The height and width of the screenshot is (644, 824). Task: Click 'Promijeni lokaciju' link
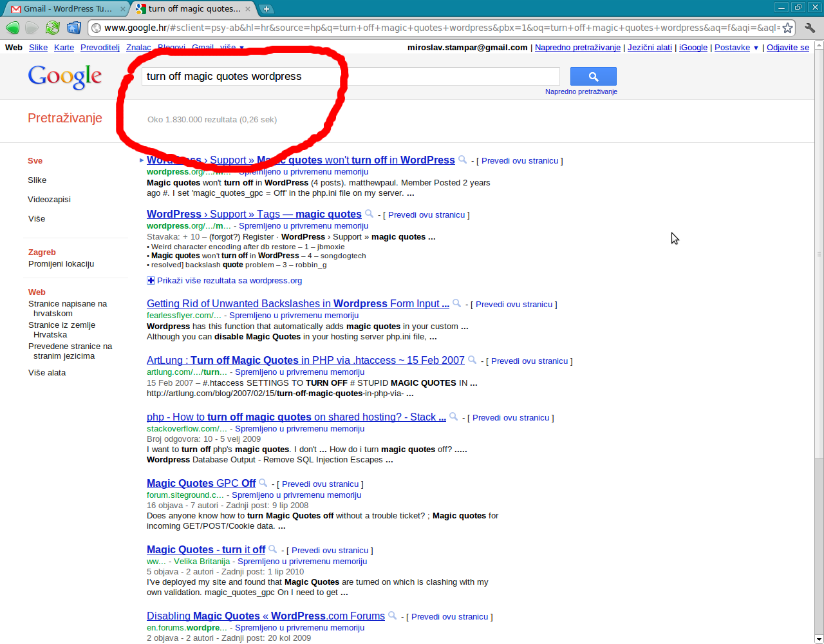[61, 264]
